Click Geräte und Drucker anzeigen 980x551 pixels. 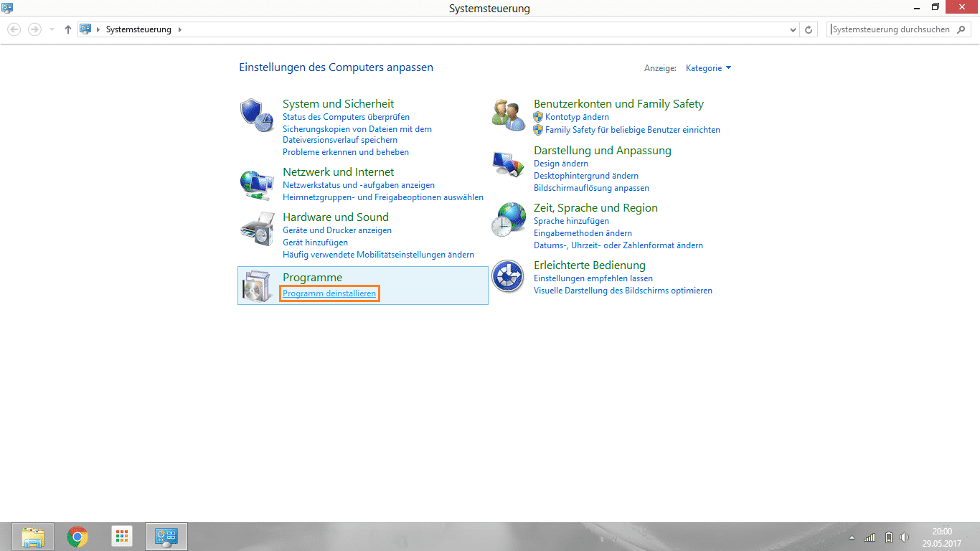(336, 230)
